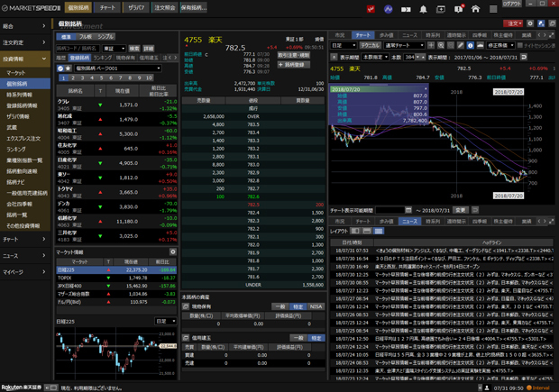
Task: Click the チャート表示可能期間 date input field
Action: pyautogui.click(x=390, y=210)
